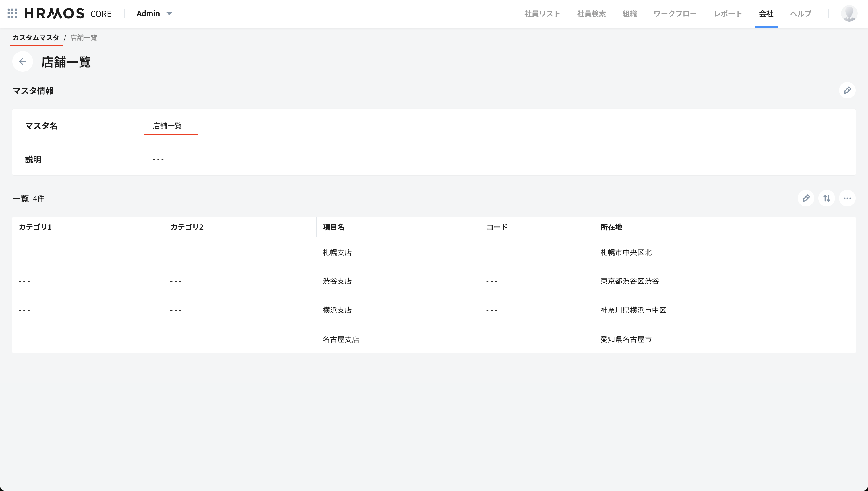Go to the 組織 menu
Screen dimensions: 868x491
tap(629, 13)
